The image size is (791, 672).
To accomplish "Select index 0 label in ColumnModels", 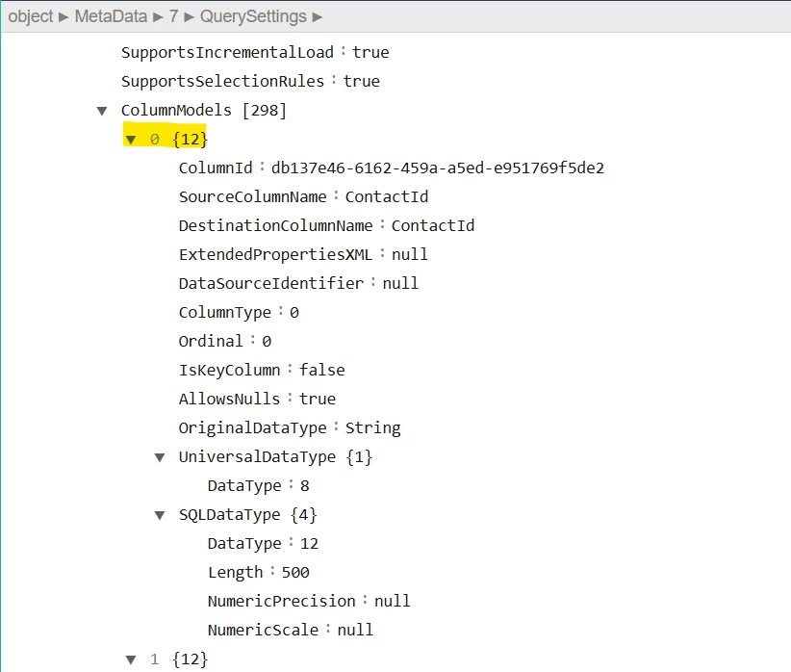I will [x=155, y=140].
